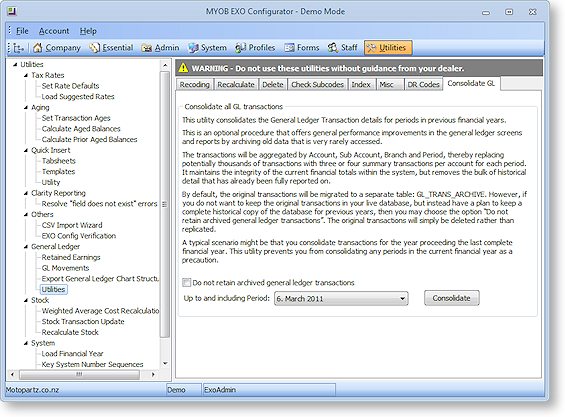Select Recalculate Stock tree item
Image resolution: width=565 pixels, height=417 pixels.
click(70, 332)
